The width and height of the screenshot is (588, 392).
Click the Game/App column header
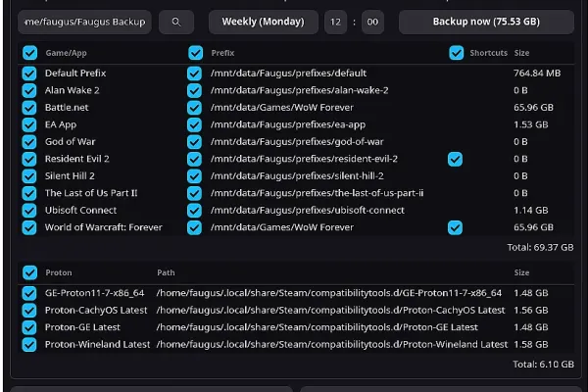pyautogui.click(x=66, y=53)
